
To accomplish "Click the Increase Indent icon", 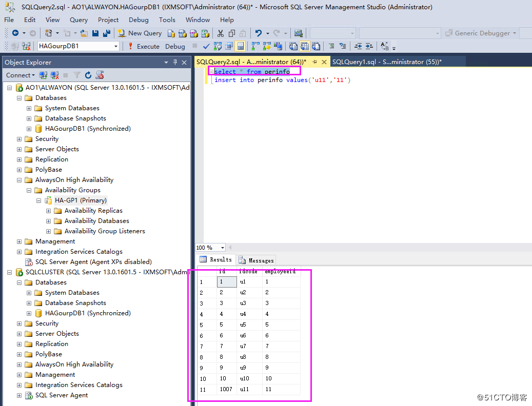I will [x=369, y=46].
